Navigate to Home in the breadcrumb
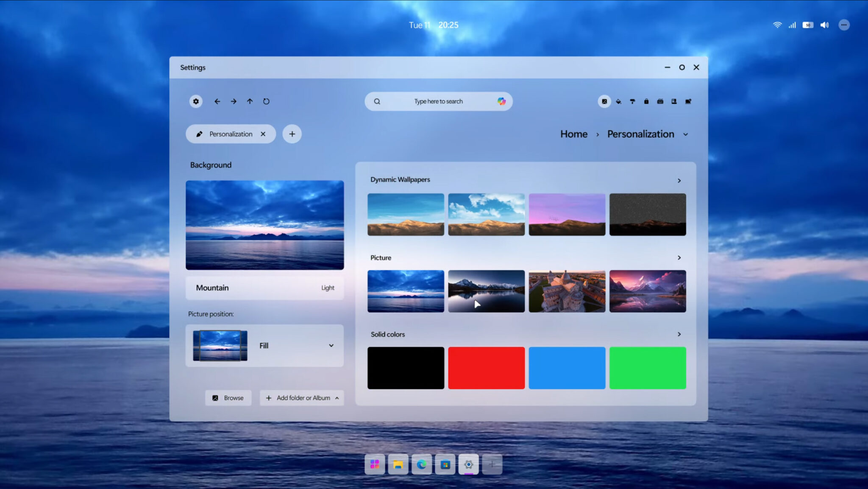 (x=573, y=134)
